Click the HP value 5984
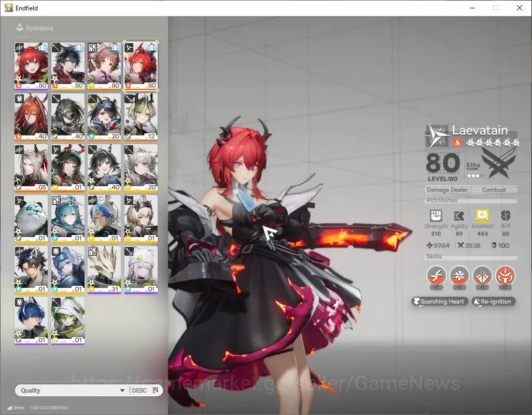The height and width of the screenshot is (415, 532). coord(441,245)
